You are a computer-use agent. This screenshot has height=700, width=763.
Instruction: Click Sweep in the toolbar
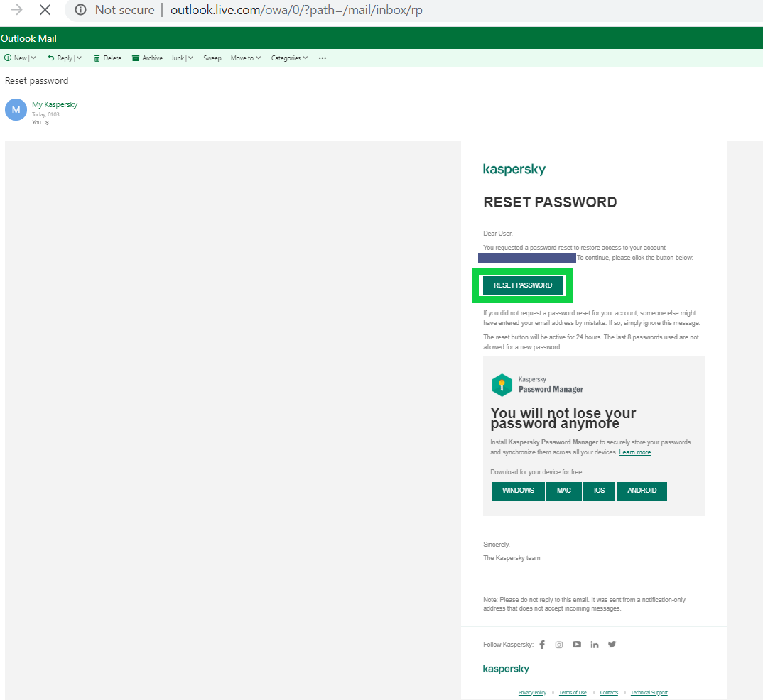(212, 58)
